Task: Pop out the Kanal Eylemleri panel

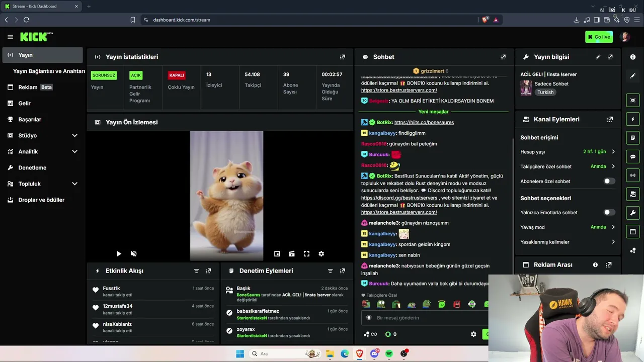Action: tap(610, 119)
